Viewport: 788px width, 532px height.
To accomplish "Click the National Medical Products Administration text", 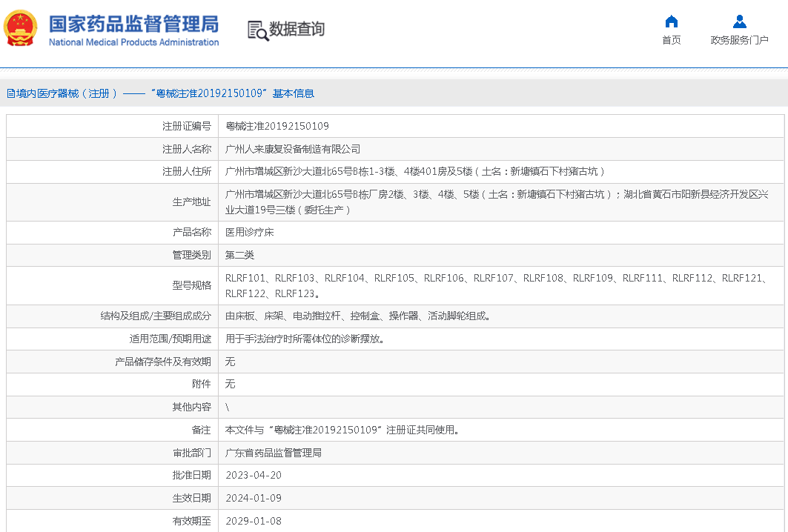I will [x=133, y=42].
